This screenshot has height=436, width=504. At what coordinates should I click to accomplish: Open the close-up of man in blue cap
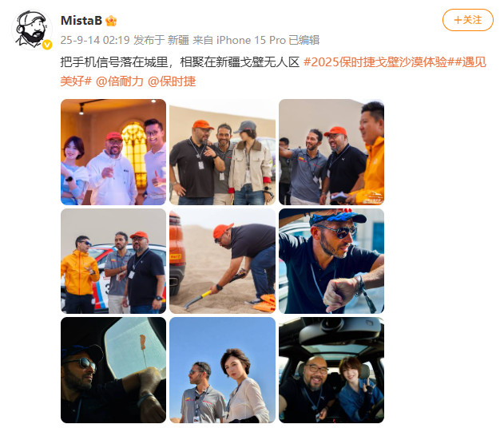pyautogui.click(x=331, y=261)
